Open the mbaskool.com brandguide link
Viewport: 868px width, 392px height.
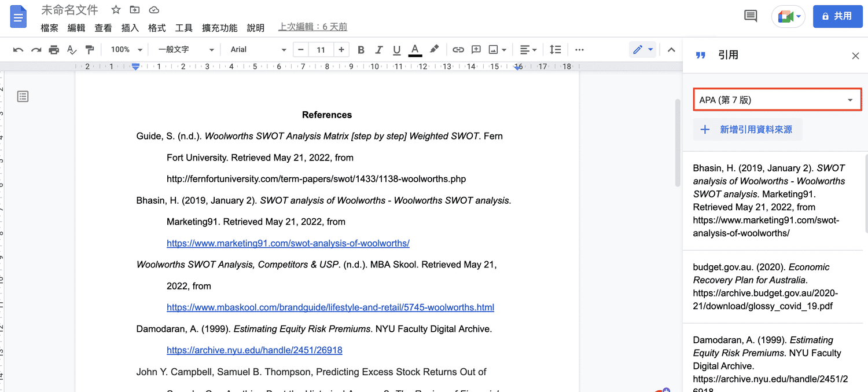(330, 307)
